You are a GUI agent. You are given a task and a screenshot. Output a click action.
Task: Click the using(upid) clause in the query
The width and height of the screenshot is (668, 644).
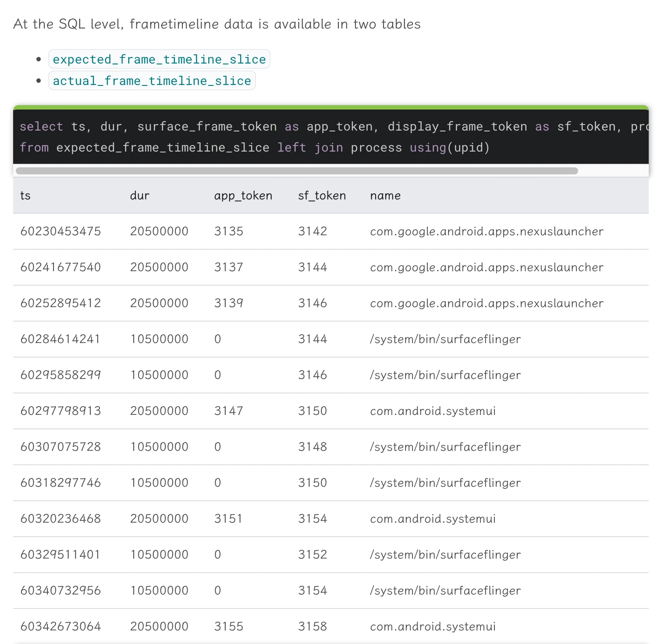click(x=449, y=148)
